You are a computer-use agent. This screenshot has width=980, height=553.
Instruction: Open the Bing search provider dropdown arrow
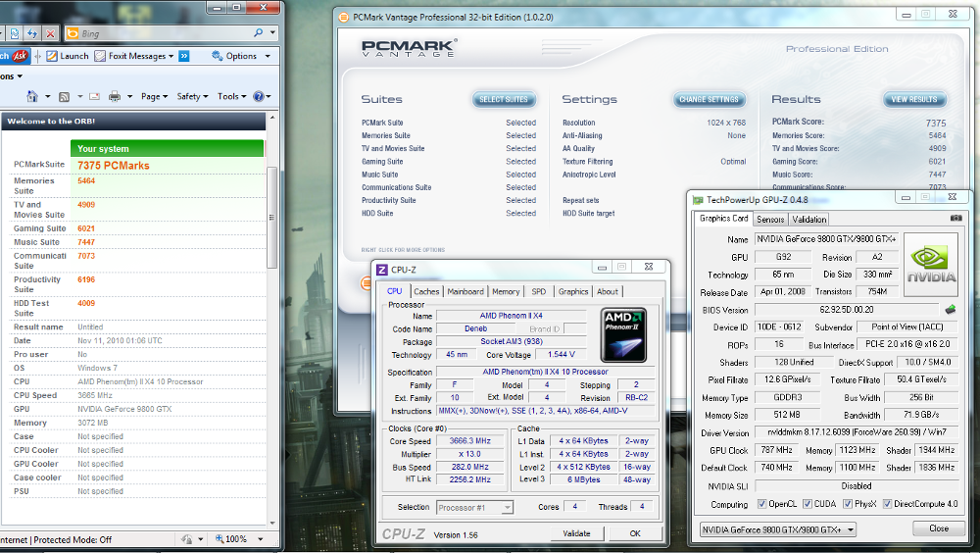tap(272, 32)
